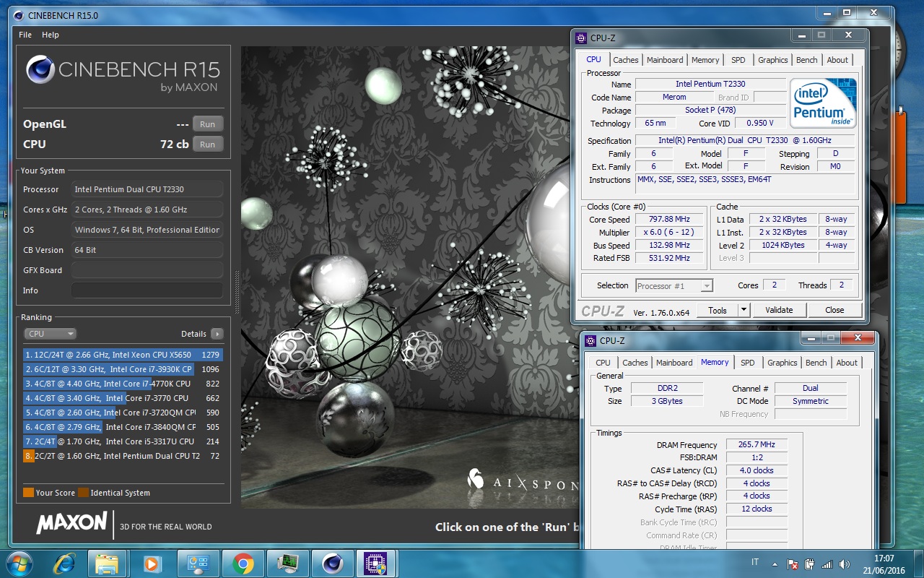Open the Windows Start menu orb

[x=18, y=563]
